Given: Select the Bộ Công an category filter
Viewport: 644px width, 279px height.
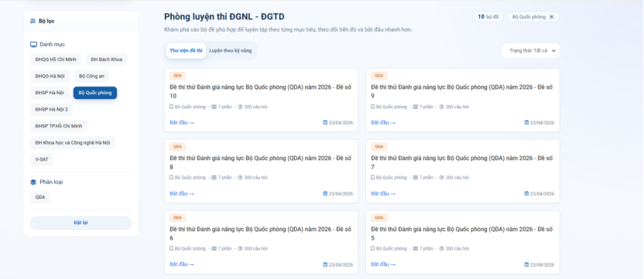Looking at the screenshot, I should coord(91,77).
